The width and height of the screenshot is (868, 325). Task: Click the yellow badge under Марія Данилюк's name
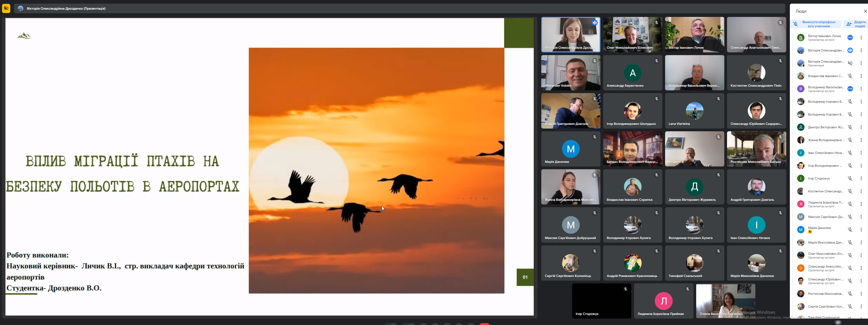tap(810, 232)
